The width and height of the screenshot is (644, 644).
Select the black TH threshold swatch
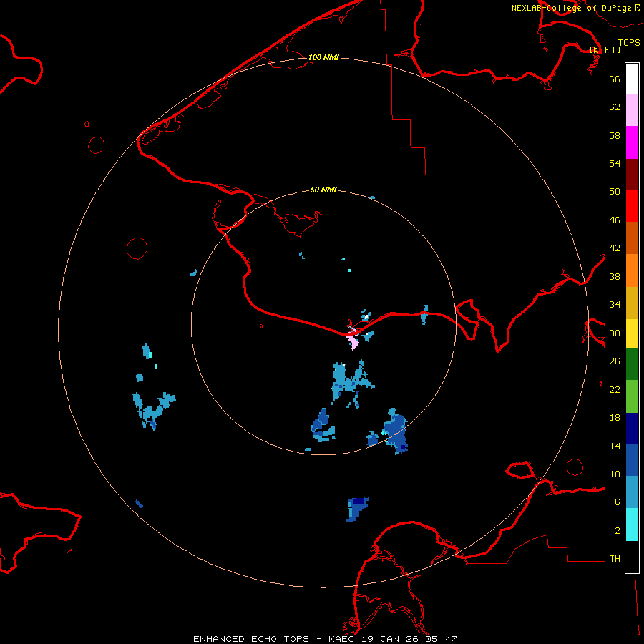pyautogui.click(x=632, y=557)
